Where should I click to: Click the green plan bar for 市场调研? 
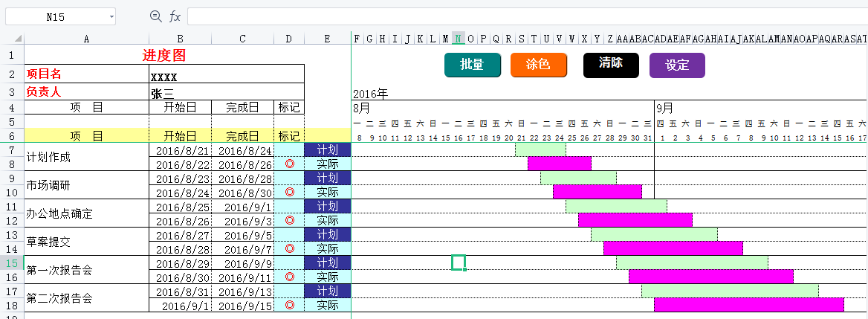point(578,178)
